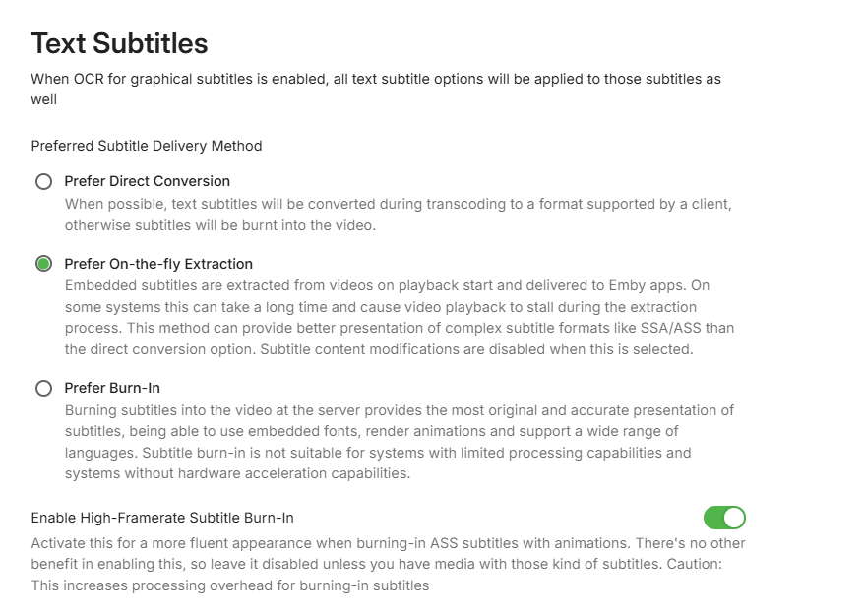Toggle the High-Framerate Subtitle Burn-In switch

pyautogui.click(x=724, y=518)
